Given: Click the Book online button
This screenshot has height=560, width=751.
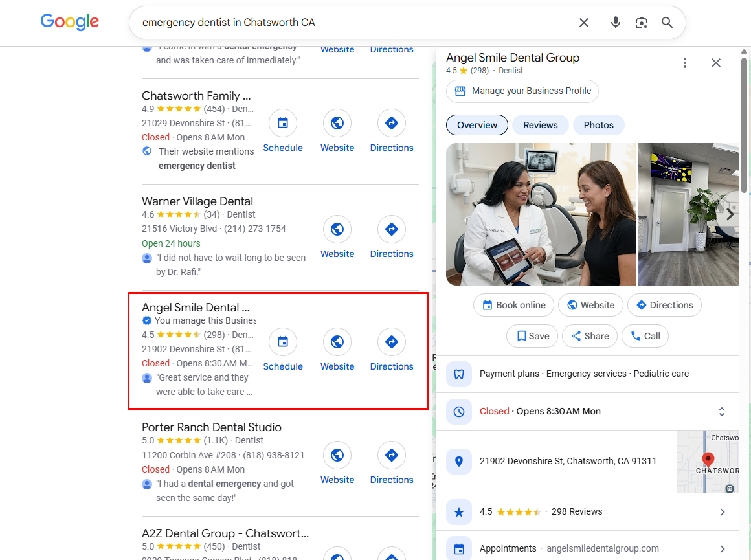Looking at the screenshot, I should click(513, 305).
